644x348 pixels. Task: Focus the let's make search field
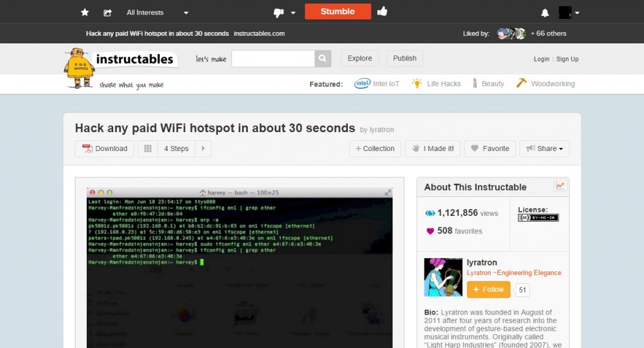pyautogui.click(x=273, y=59)
